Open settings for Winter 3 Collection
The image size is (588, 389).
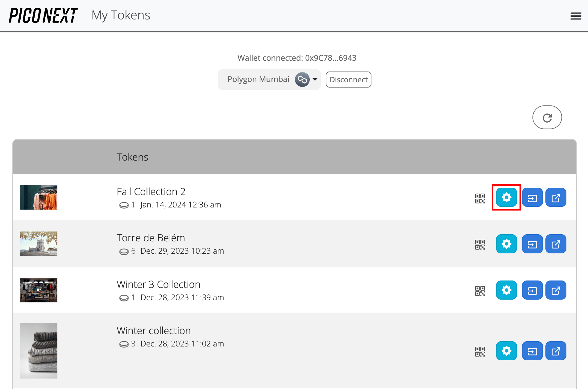pyautogui.click(x=506, y=290)
